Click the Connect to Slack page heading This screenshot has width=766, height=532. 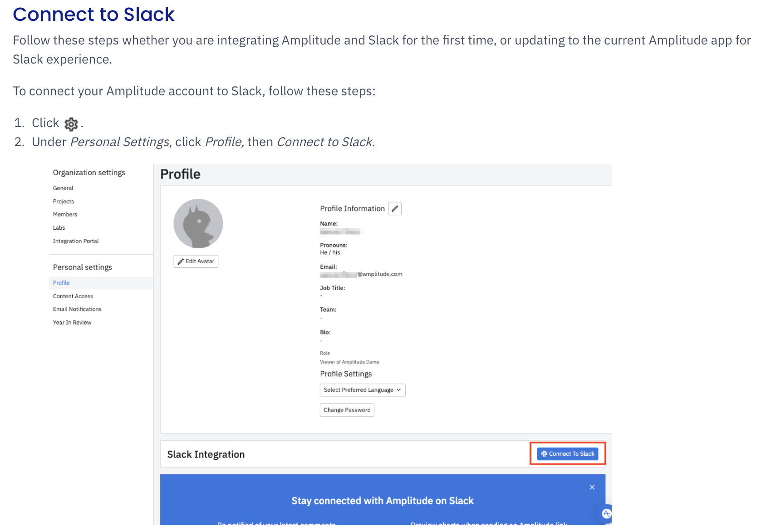pos(93,15)
